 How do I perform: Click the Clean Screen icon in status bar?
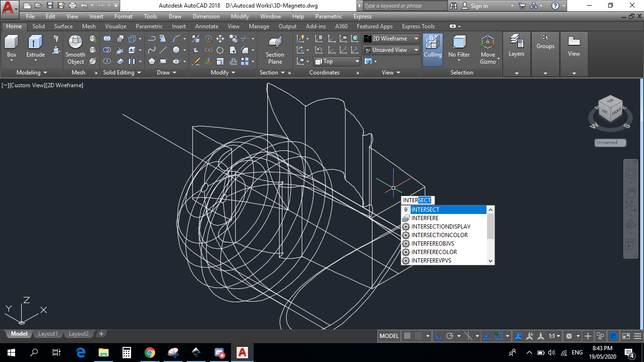coord(626,336)
